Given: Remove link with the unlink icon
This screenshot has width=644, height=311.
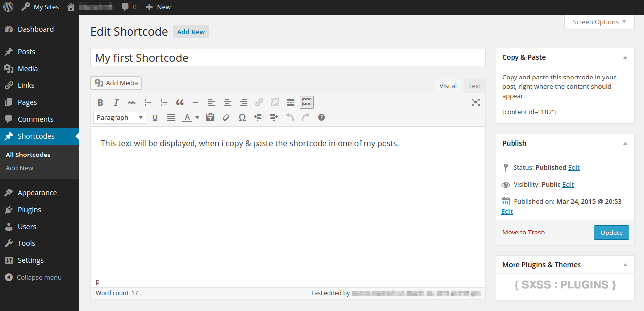Looking at the screenshot, I should pyautogui.click(x=275, y=102).
